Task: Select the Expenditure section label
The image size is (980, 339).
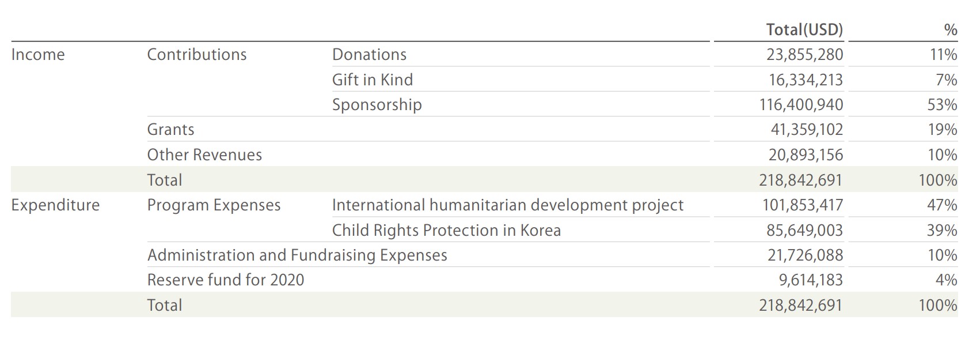Action: [55, 205]
